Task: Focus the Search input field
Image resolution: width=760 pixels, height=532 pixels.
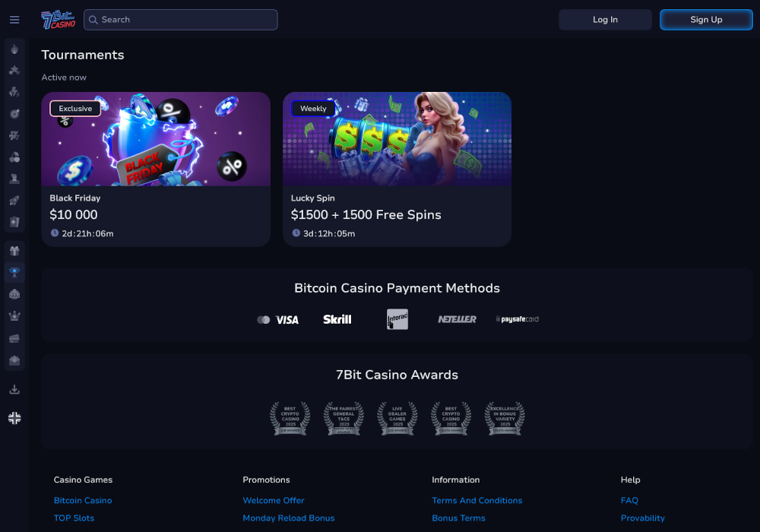Action: pos(181,20)
